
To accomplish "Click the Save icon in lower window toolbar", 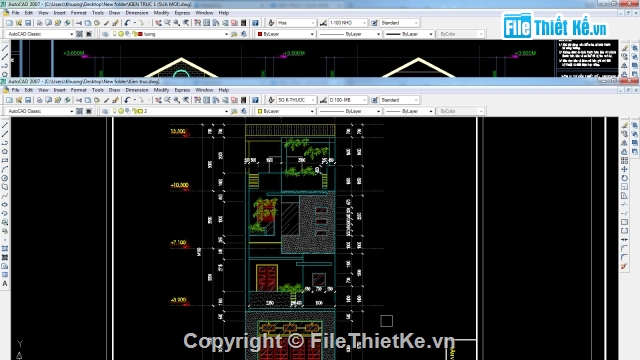I will point(28,100).
